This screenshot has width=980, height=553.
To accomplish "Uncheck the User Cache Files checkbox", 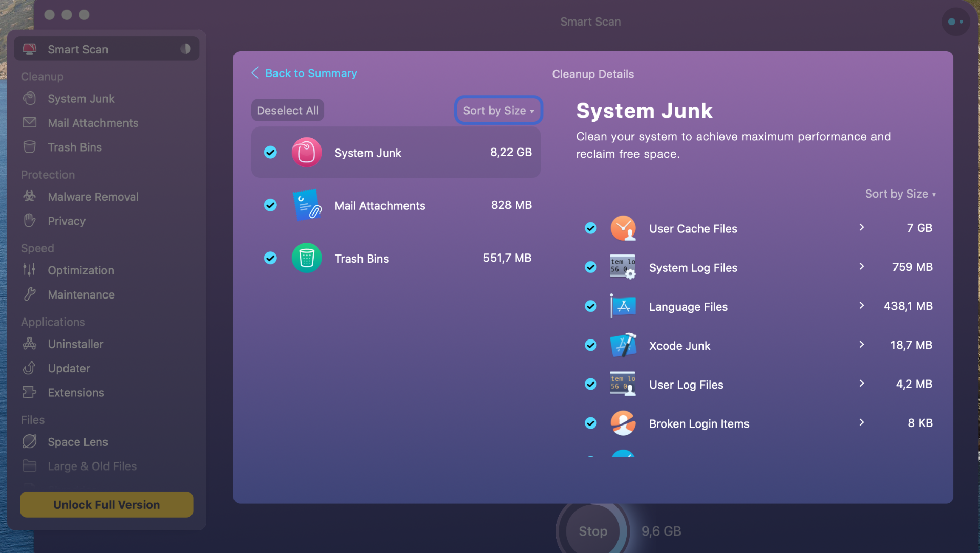I will pyautogui.click(x=591, y=228).
